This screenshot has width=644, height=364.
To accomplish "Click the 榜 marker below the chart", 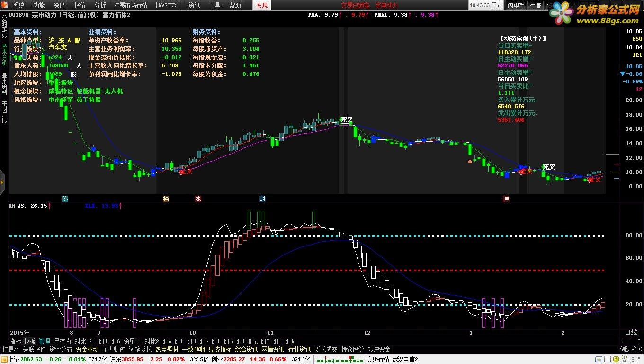I will click(x=166, y=199).
